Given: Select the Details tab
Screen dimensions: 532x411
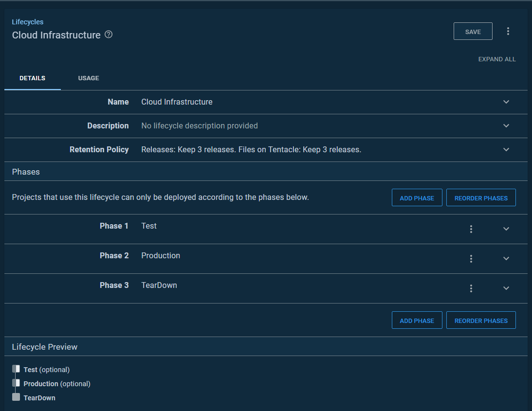Looking at the screenshot, I should point(33,78).
